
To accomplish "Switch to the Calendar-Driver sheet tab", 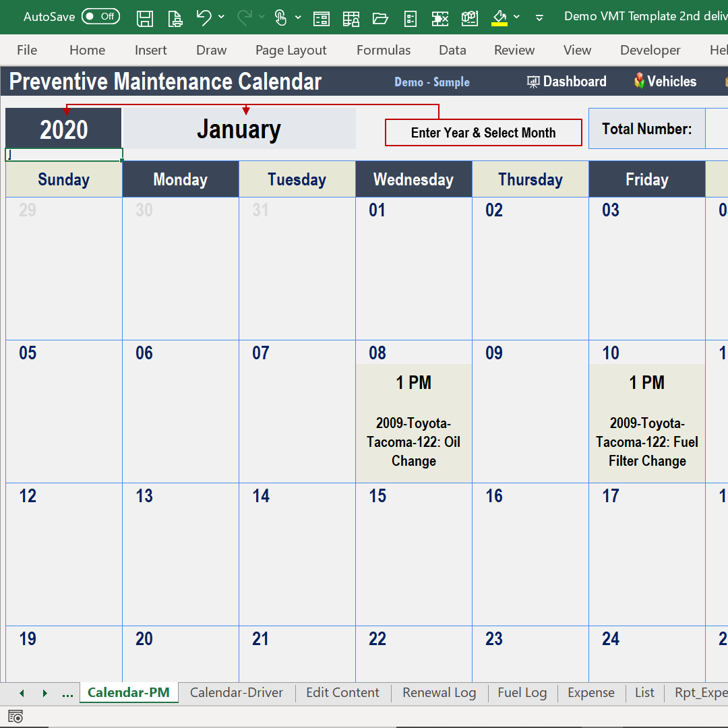I will (x=237, y=692).
